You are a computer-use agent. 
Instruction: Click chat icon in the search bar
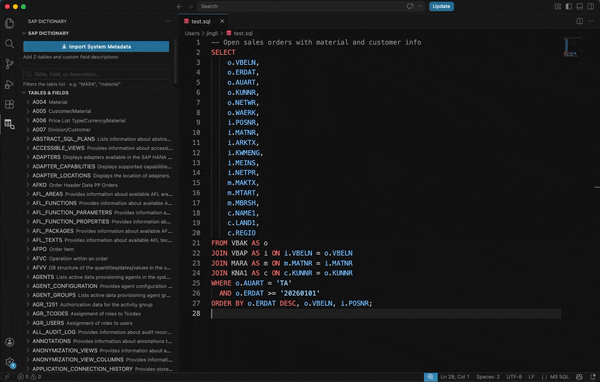[410, 7]
